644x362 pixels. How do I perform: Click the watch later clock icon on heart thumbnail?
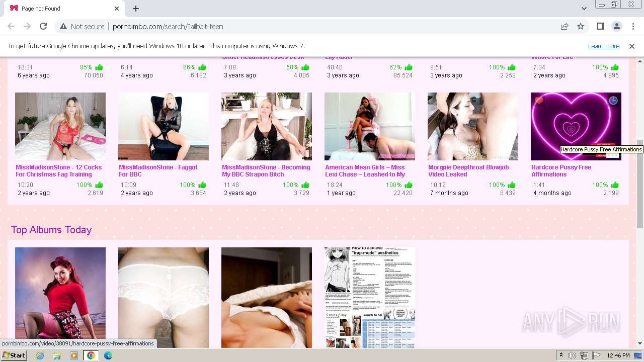pyautogui.click(x=613, y=101)
